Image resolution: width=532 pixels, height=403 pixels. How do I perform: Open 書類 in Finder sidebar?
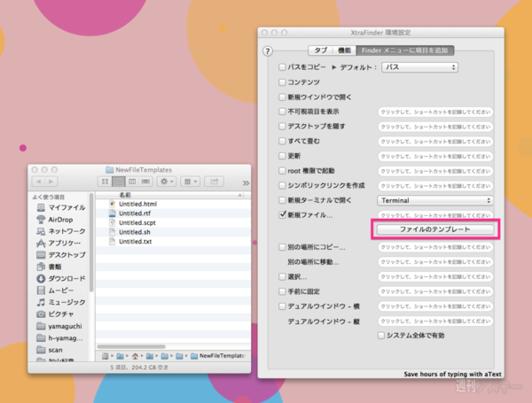(x=49, y=267)
